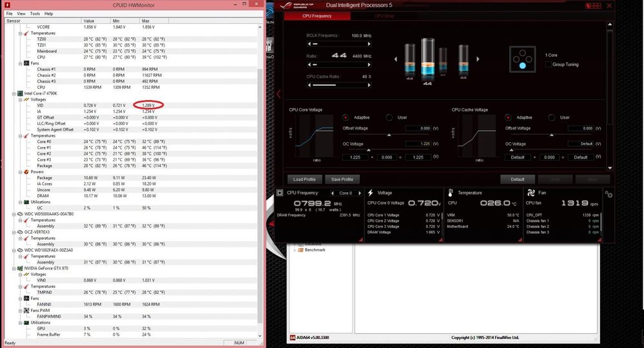Screen dimensions: 644x348
Task: Click the Intel Core i7 4790K chip icon
Action: (x=20, y=93)
